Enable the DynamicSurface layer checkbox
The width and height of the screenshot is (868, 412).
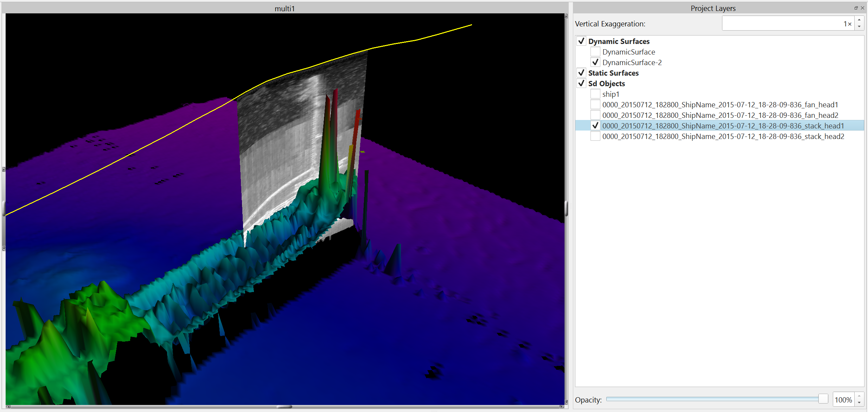[x=595, y=52]
